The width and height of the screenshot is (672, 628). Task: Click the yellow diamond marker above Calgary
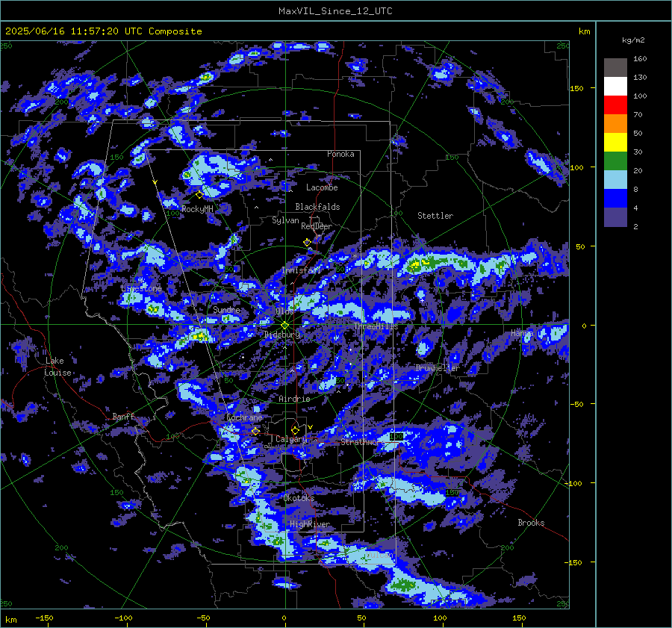(295, 430)
